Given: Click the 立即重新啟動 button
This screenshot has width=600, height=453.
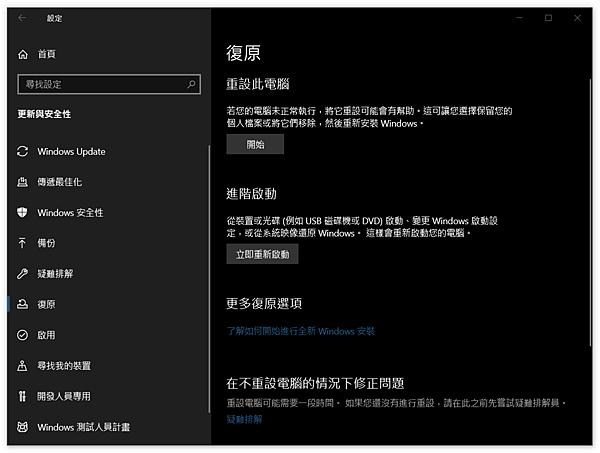Looking at the screenshot, I should (262, 254).
